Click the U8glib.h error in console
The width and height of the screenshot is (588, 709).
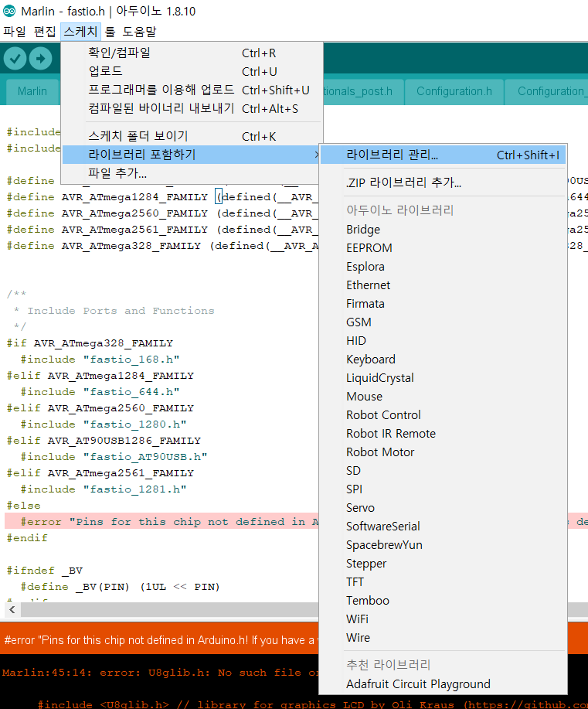(160, 673)
